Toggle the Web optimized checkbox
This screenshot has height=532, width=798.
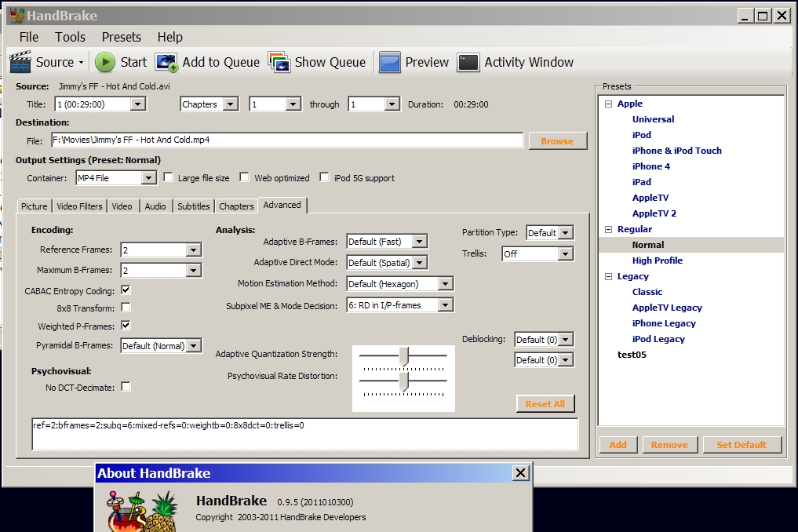click(244, 177)
